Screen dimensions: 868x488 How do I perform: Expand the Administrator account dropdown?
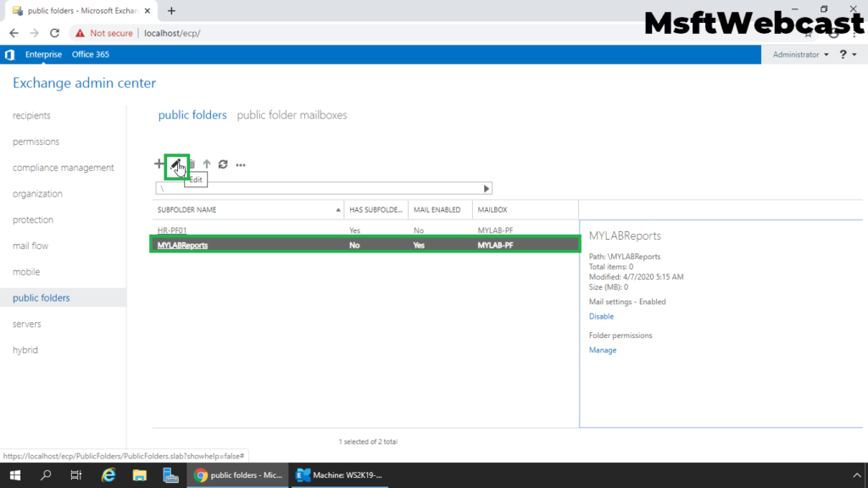pos(800,55)
